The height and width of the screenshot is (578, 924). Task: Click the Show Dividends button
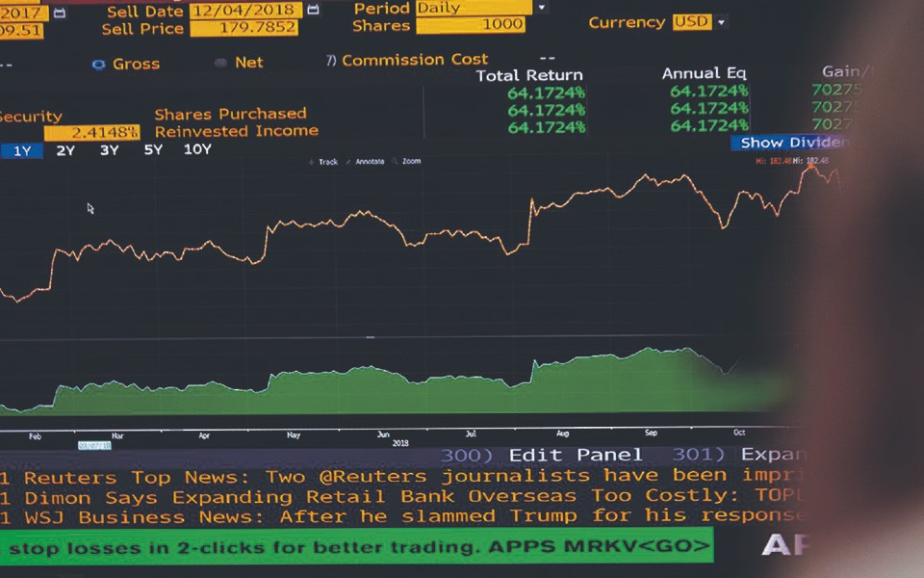click(x=791, y=143)
